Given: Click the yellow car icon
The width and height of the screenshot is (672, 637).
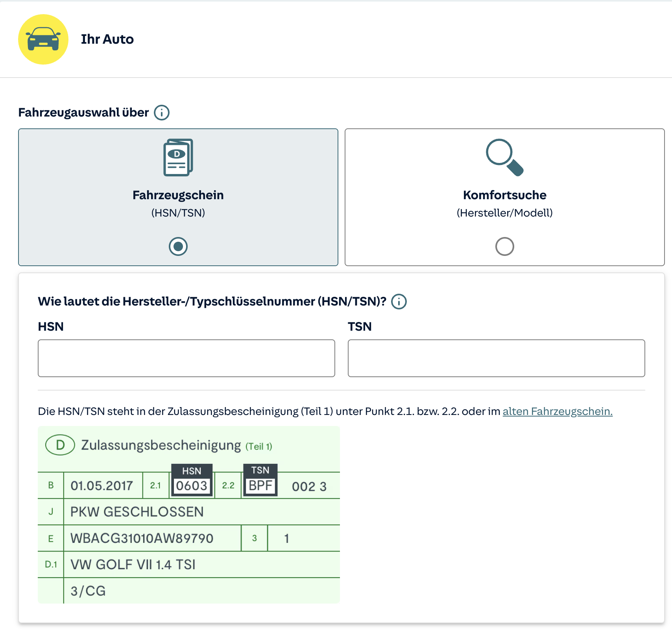Looking at the screenshot, I should point(43,39).
